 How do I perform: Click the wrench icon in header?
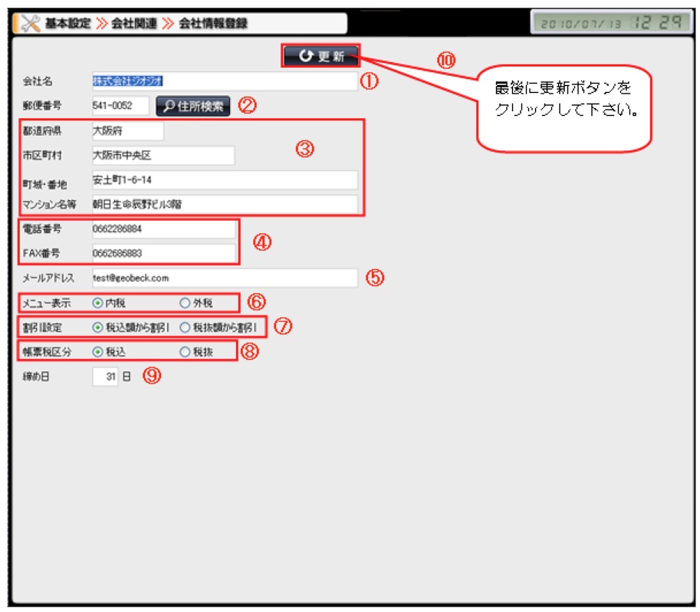coord(29,24)
